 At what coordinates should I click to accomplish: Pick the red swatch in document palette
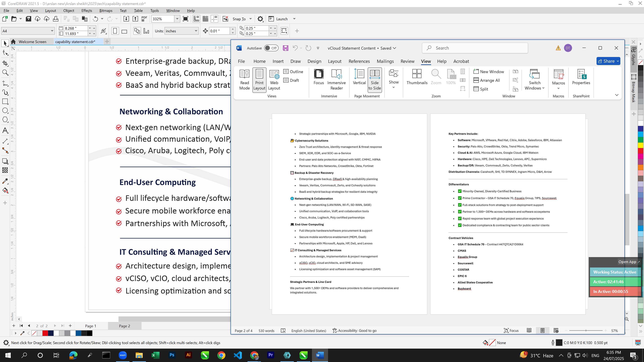click(x=45, y=333)
